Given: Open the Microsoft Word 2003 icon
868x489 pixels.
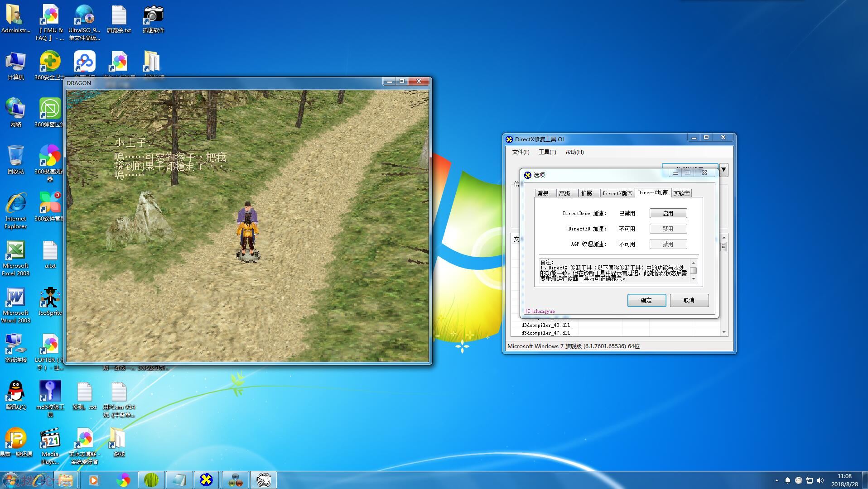Looking at the screenshot, I should click(16, 305).
